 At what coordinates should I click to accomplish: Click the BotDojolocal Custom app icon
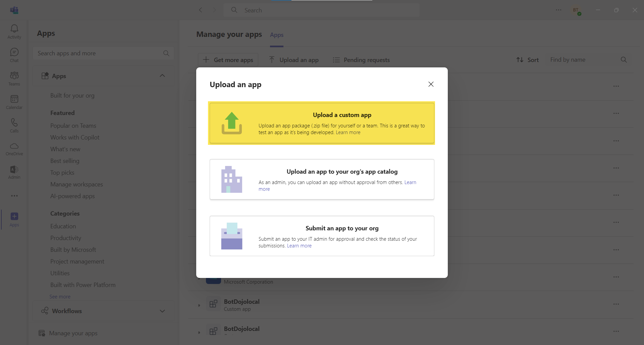click(x=213, y=304)
